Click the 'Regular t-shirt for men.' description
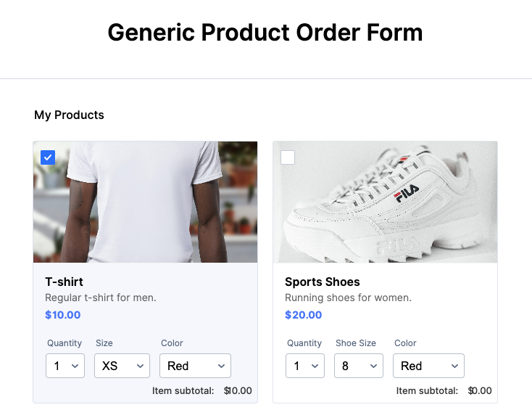Image resolution: width=532 pixels, height=410 pixels. 101,298
